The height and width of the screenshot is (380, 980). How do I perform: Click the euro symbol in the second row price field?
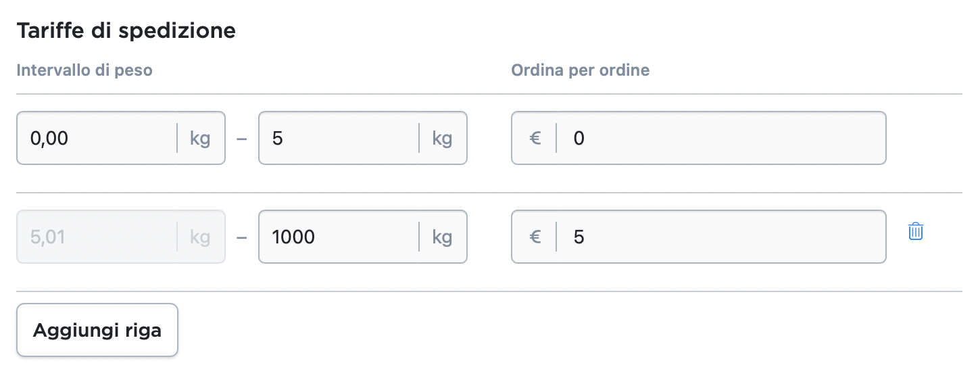(x=535, y=237)
